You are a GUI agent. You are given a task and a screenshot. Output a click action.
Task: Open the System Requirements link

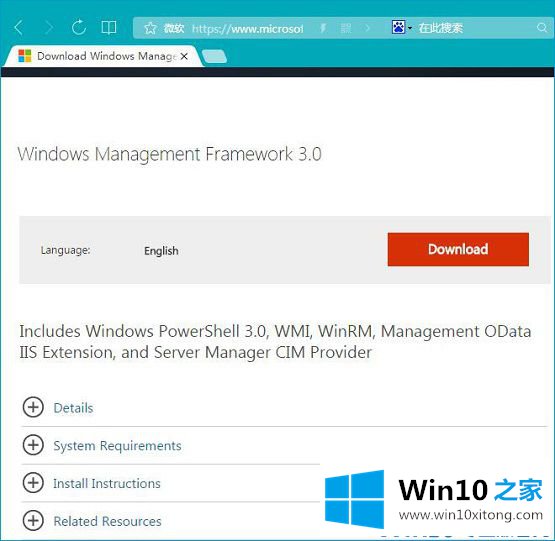coord(117,445)
